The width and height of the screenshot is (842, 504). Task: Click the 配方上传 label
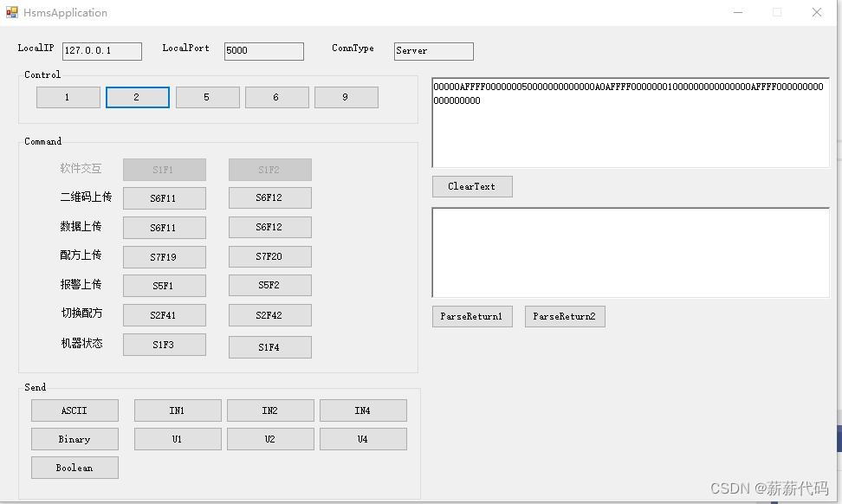pos(81,255)
